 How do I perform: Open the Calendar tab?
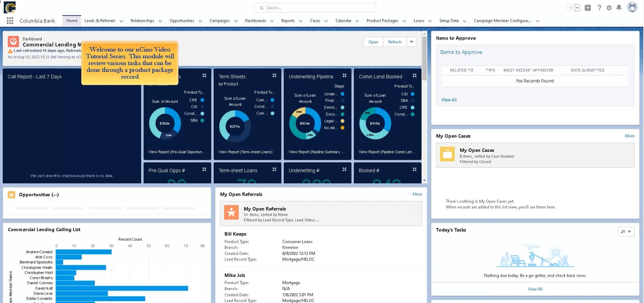tap(343, 21)
